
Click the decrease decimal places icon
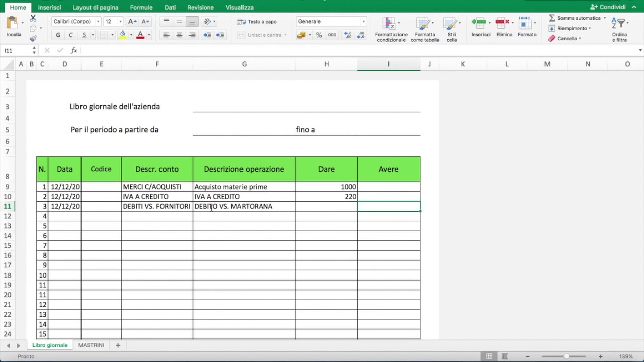pos(361,35)
